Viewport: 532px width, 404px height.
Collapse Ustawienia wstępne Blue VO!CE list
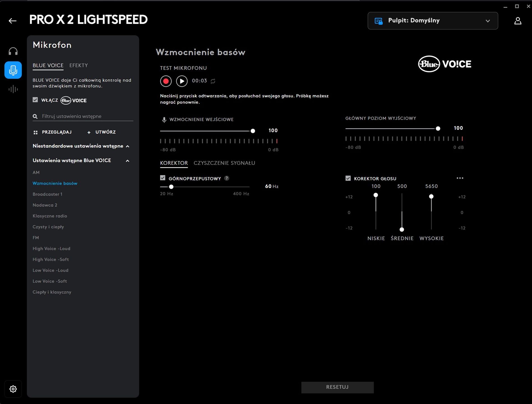coord(128,161)
